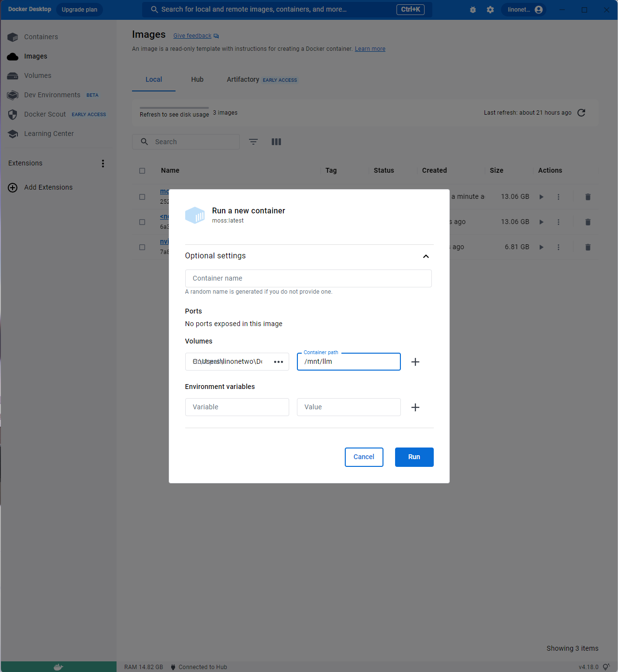Cancel the Run a new container dialog
The image size is (618, 672).
pos(364,457)
